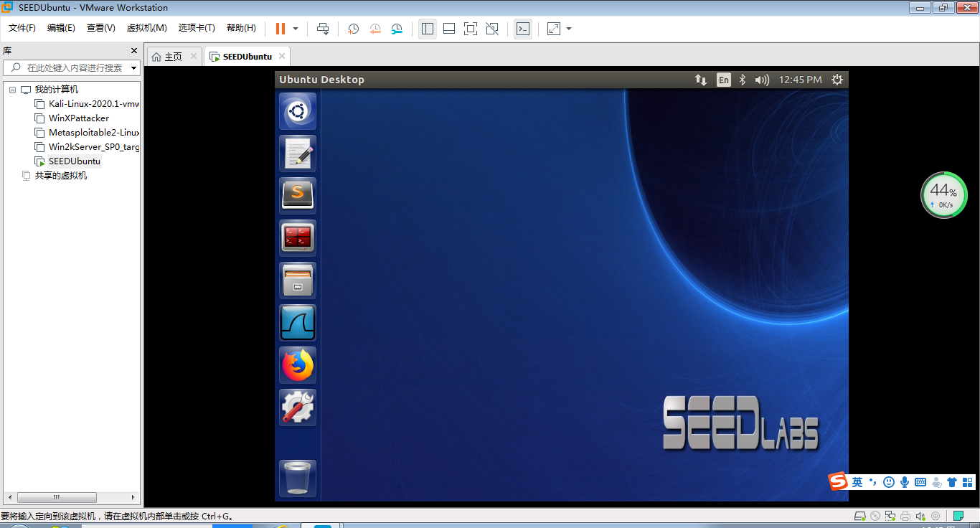Click the library panel horizontal scrollbar
This screenshot has height=528, width=980.
coord(57,497)
